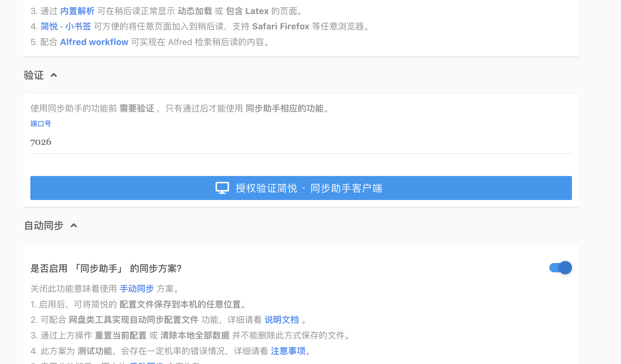Screen dimensions: 621x364
Task: Click the blue 端口号 label
Action: click(40, 123)
